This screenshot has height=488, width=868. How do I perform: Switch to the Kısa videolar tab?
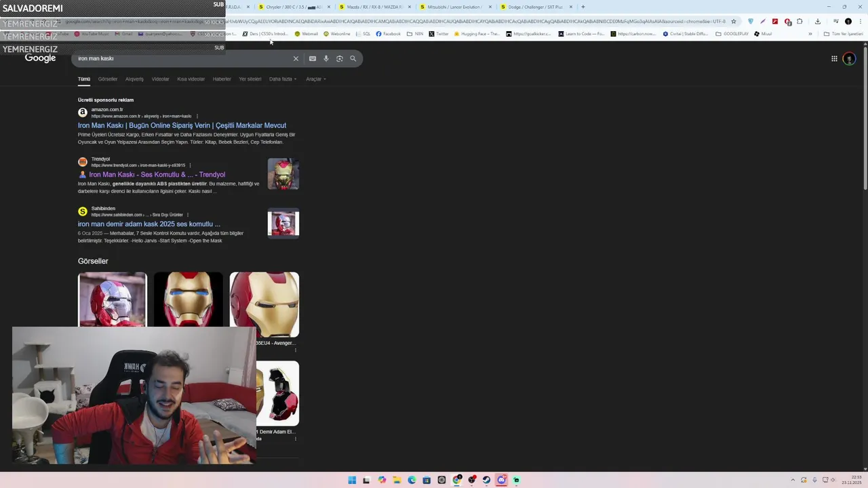[191, 79]
